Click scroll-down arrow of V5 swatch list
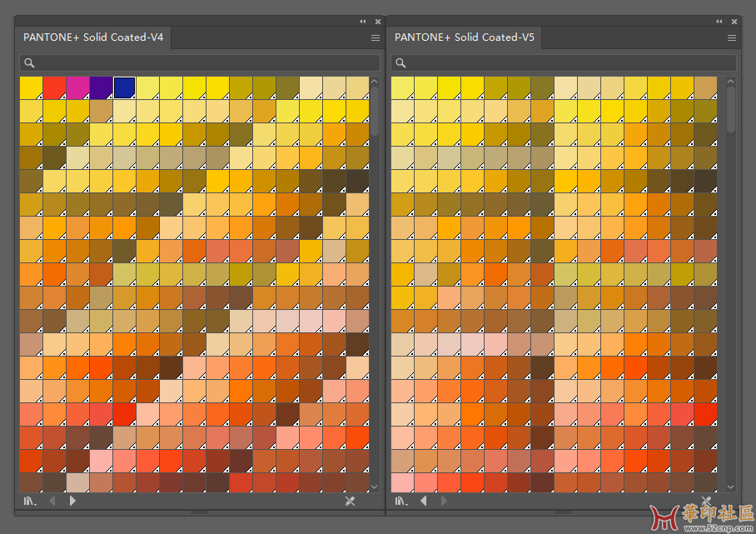The width and height of the screenshot is (756, 534). [731, 487]
